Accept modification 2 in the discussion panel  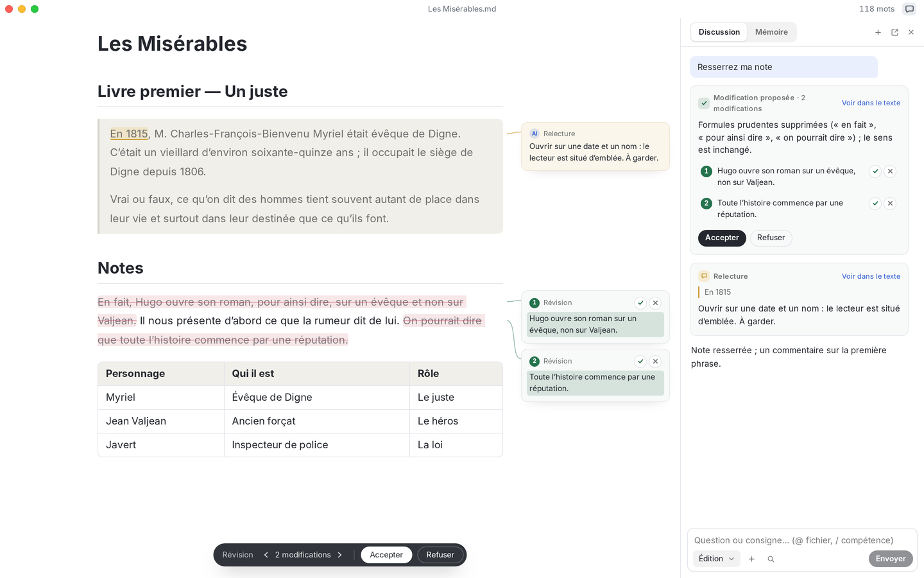(x=875, y=204)
